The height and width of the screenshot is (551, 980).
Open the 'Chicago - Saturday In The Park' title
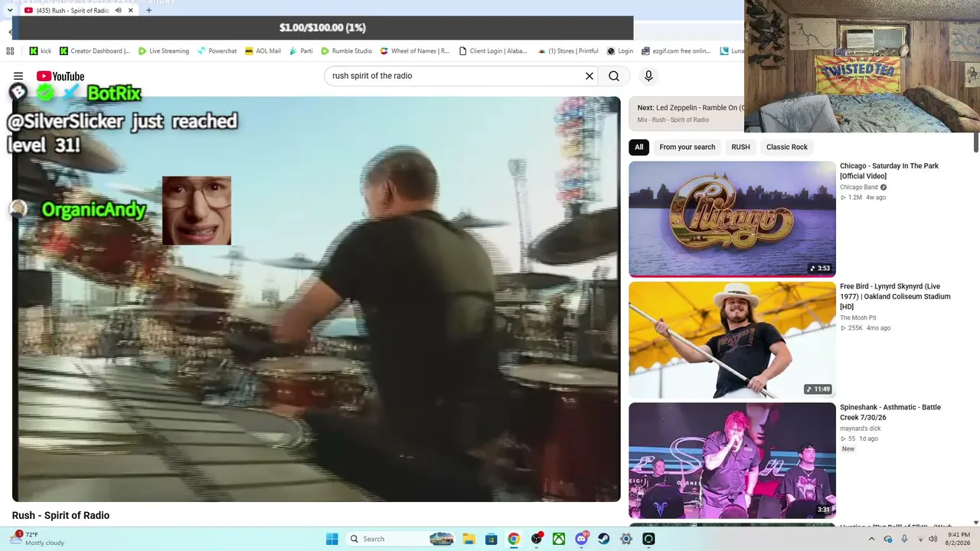889,171
